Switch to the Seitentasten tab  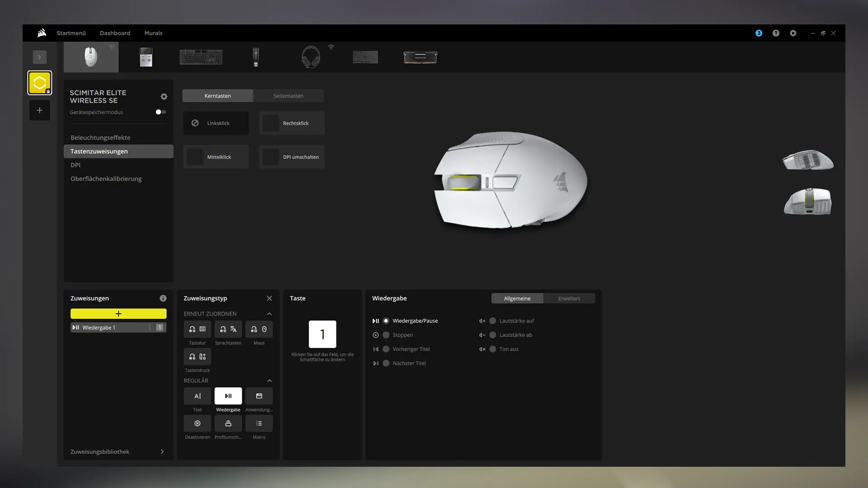[288, 96]
